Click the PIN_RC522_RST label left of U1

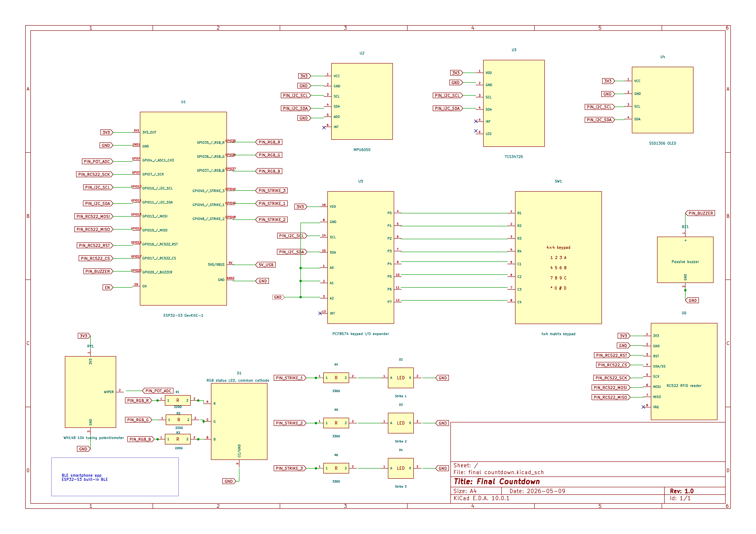point(95,245)
